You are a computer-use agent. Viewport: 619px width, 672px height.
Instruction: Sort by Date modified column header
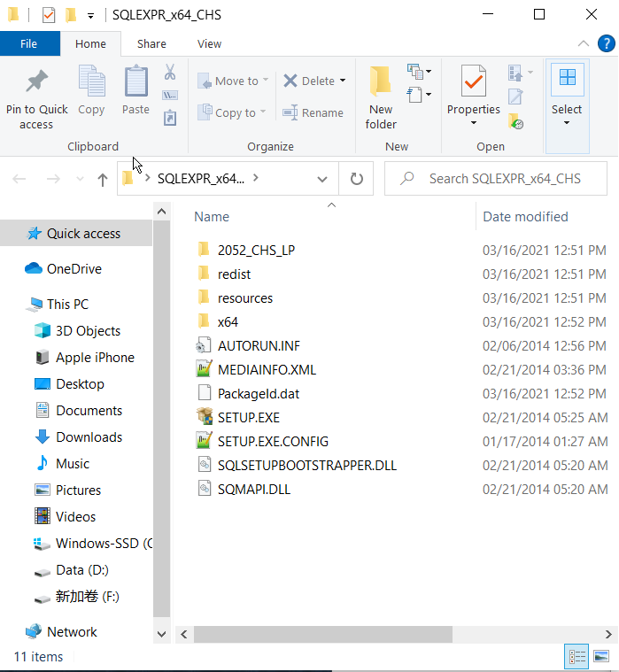tap(525, 217)
